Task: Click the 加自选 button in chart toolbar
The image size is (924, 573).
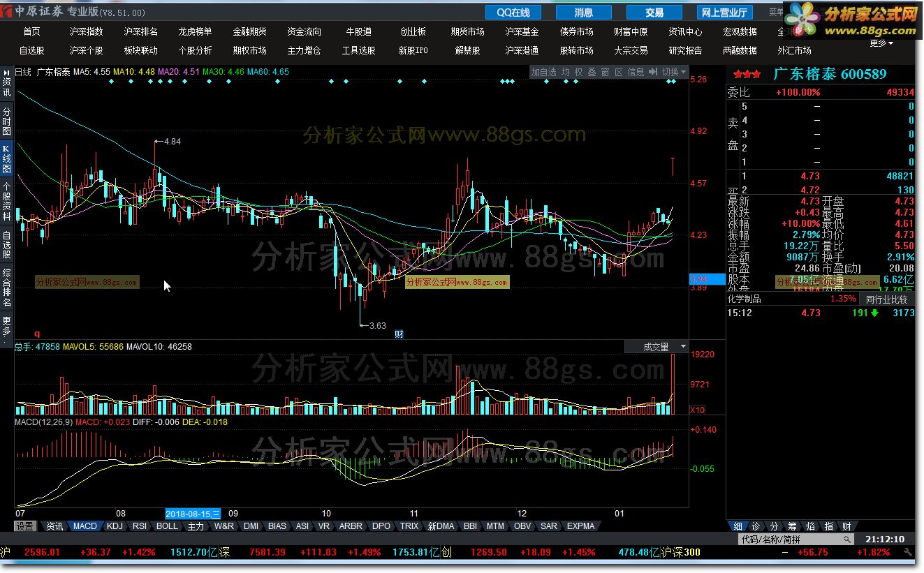Action: pyautogui.click(x=543, y=72)
